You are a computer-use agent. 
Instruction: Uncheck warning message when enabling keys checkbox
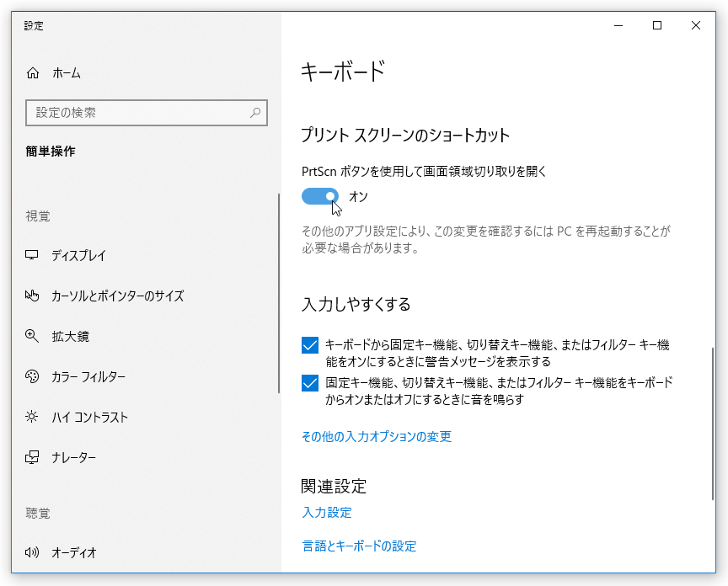(310, 345)
